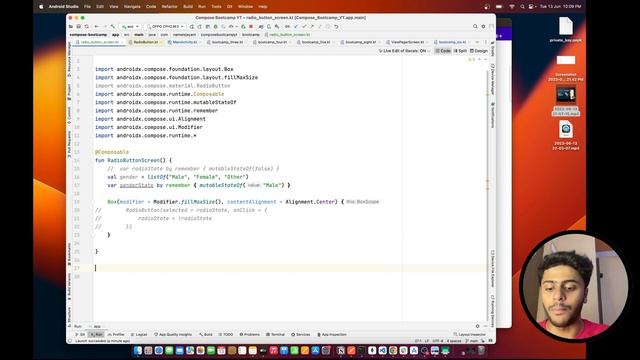Open the Build tool window
640x360 pixels.
tap(206, 334)
